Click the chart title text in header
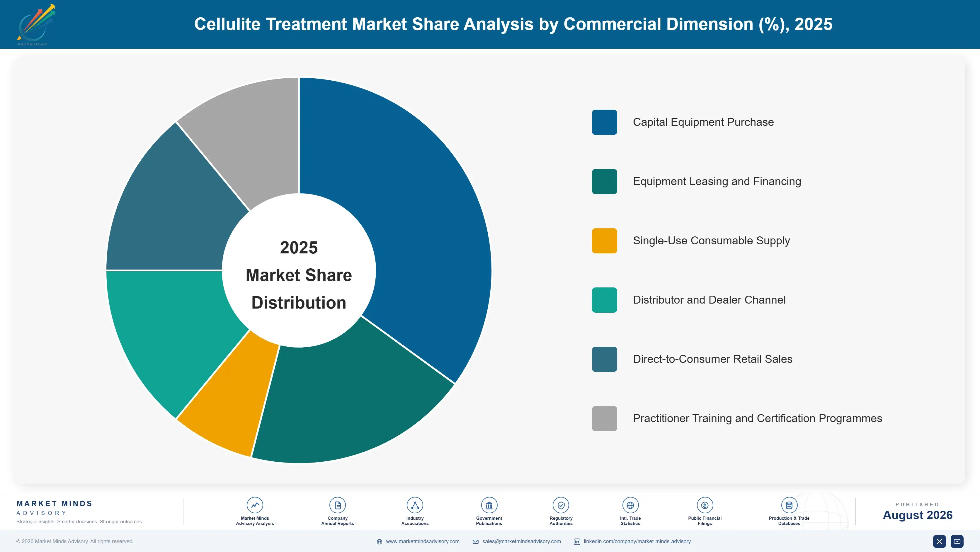Screen dimensions: 980x552 [x=513, y=24]
